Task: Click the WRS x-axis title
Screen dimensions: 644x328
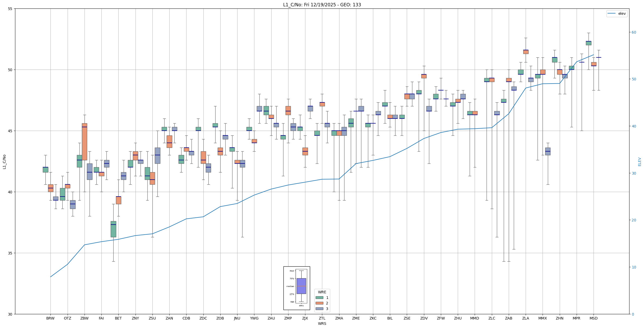Action: [x=322, y=324]
